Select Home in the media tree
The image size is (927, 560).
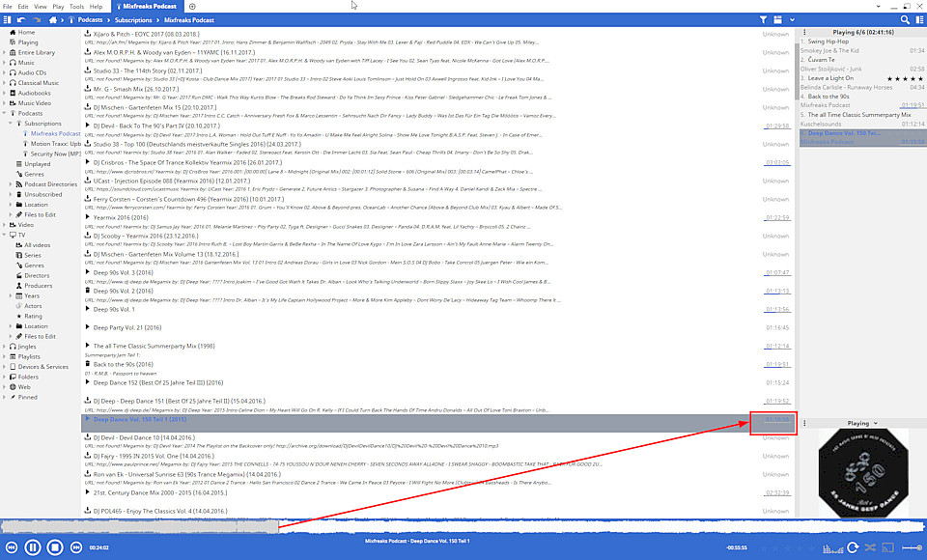(26, 32)
